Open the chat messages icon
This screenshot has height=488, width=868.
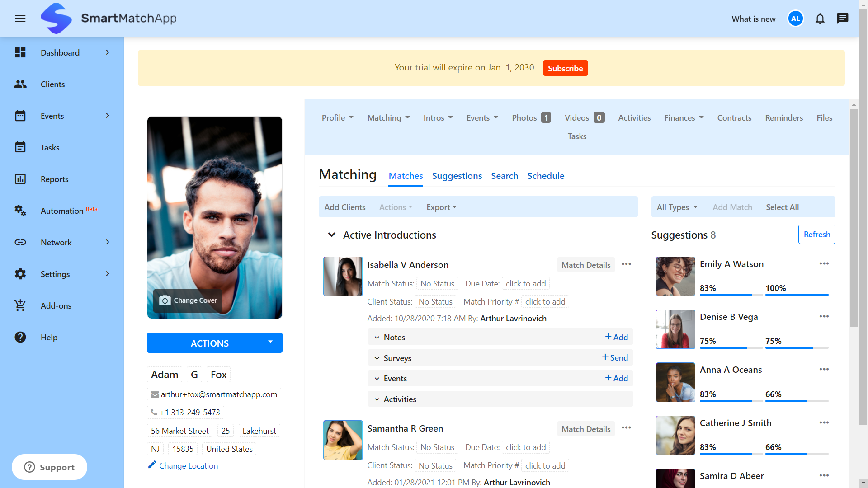843,18
